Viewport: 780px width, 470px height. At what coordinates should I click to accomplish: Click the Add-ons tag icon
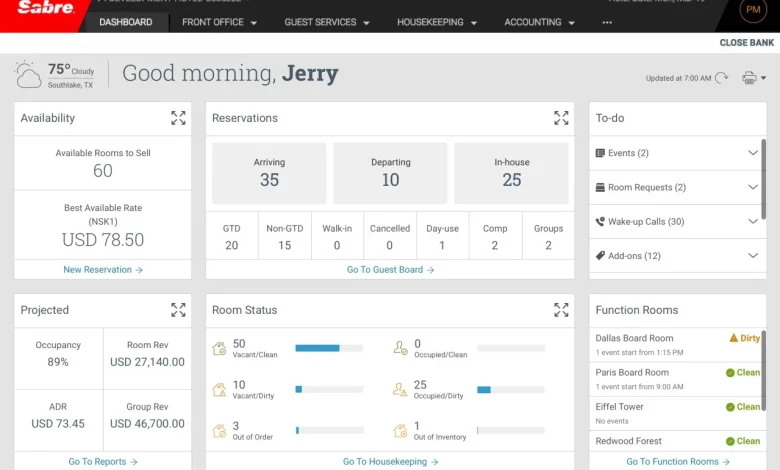[600, 256]
